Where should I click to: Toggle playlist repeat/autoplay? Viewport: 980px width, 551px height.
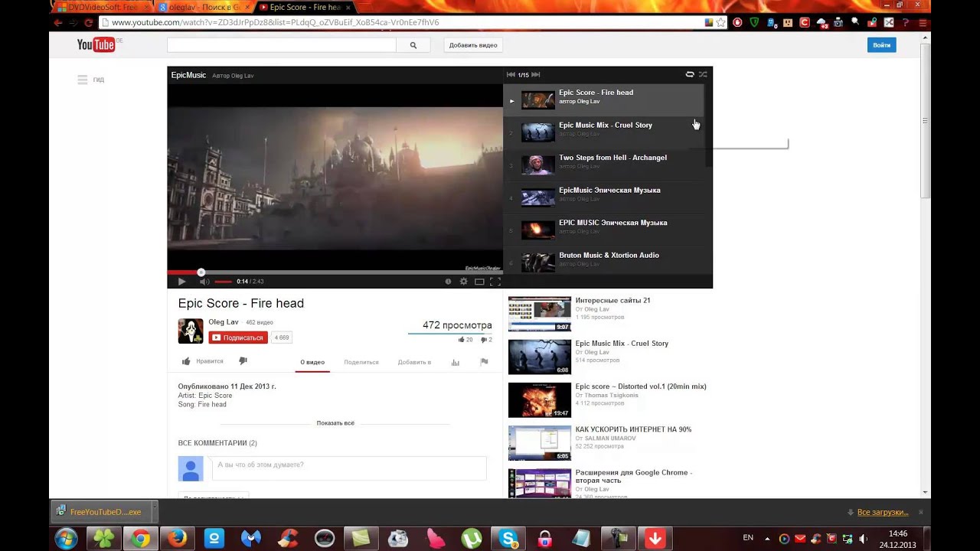click(x=690, y=74)
